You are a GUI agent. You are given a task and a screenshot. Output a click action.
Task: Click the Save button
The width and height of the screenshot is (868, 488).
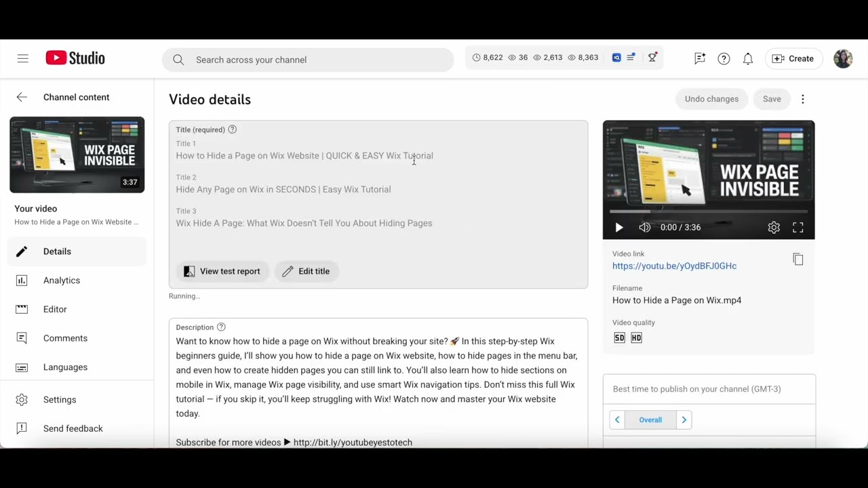click(x=772, y=99)
